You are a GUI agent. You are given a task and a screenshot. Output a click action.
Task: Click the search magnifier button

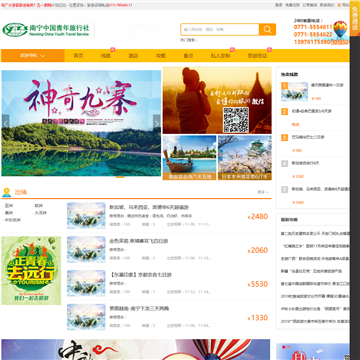pyautogui.click(x=267, y=29)
